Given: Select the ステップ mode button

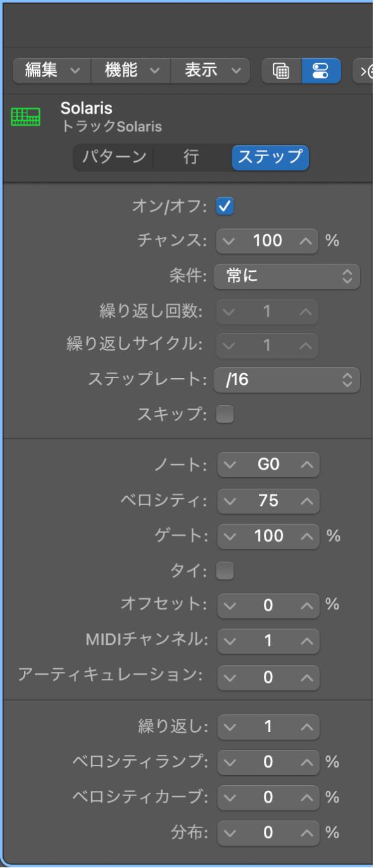Looking at the screenshot, I should point(270,159).
